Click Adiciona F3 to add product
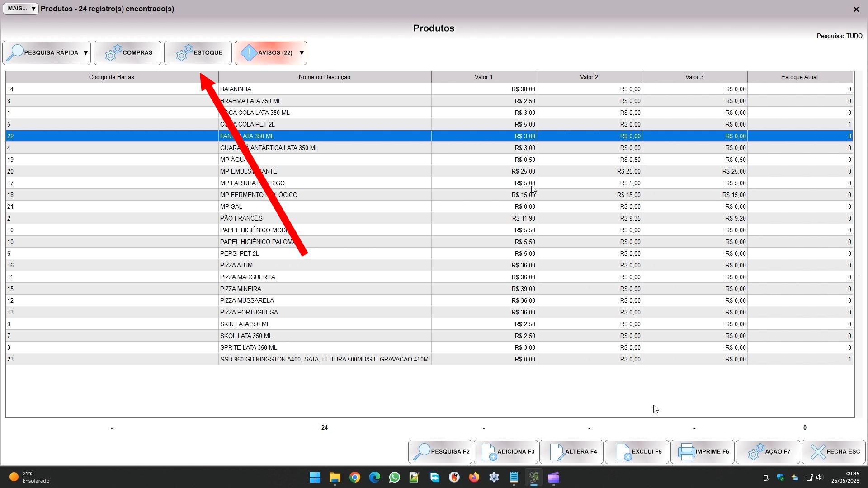Screen dimensions: 868x488 [506, 451]
